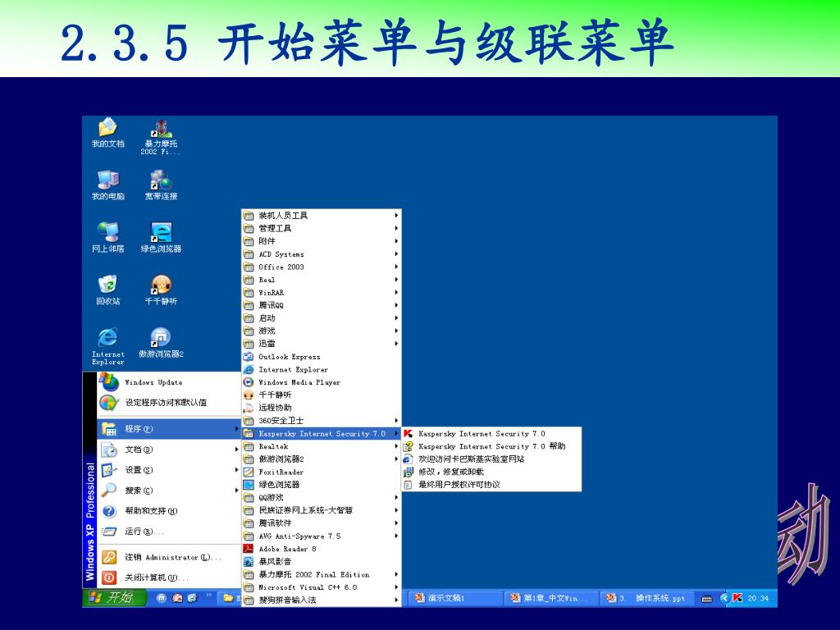Click the Outlook Express icon
This screenshot has height=630, width=840.
point(248,356)
